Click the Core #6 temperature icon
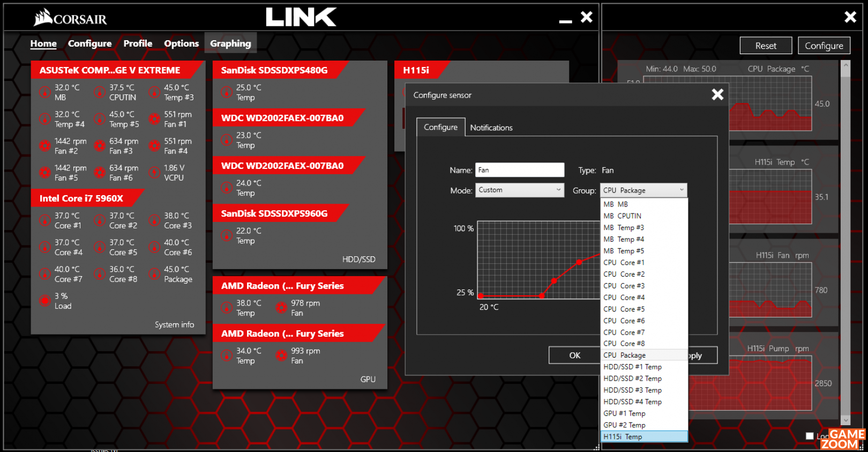 tap(154, 247)
